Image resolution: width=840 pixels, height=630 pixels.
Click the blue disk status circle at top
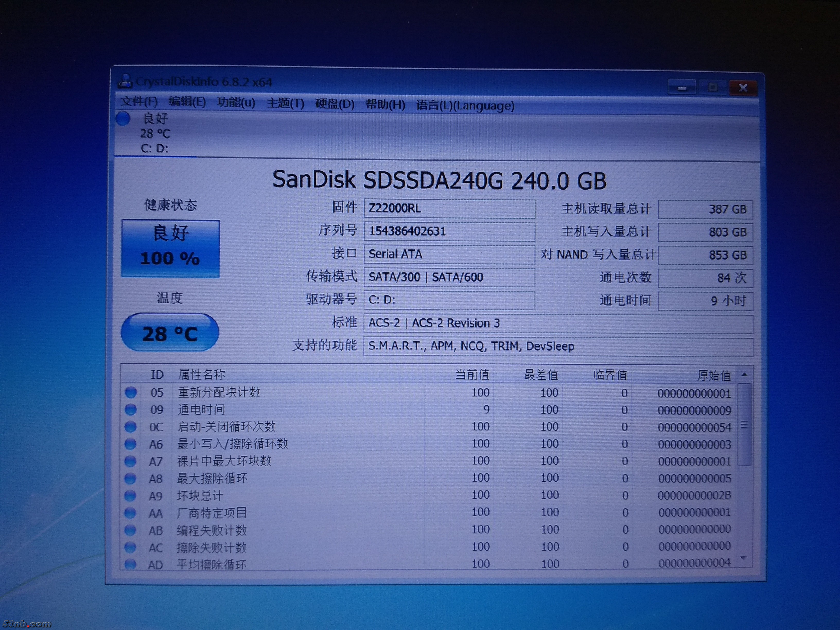click(x=123, y=118)
